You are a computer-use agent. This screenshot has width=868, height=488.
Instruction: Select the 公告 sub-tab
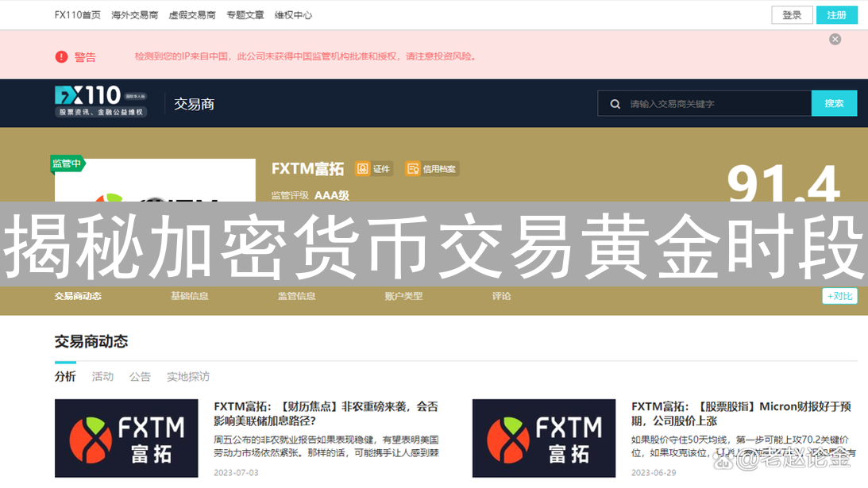pyautogui.click(x=140, y=377)
